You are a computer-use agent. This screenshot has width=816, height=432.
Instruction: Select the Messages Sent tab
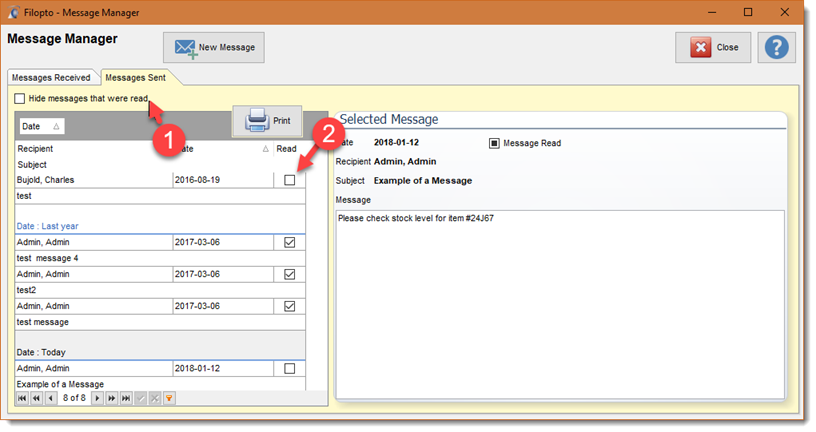[x=137, y=77]
